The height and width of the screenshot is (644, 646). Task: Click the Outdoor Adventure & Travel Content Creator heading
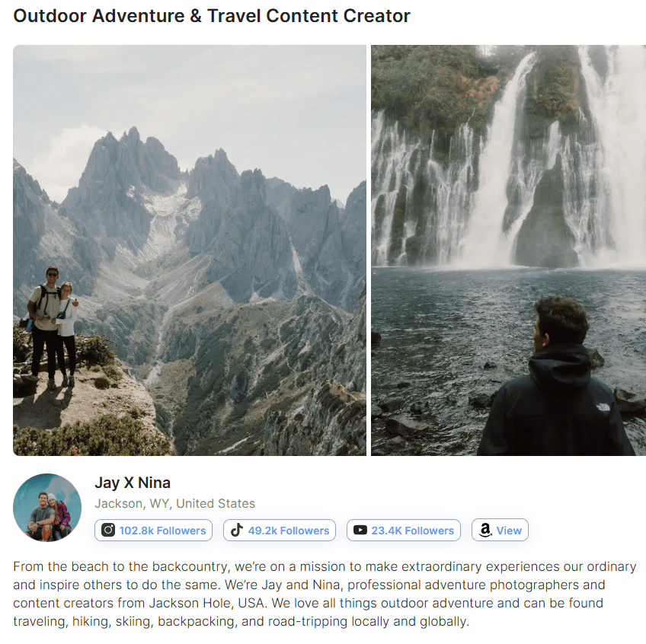point(212,16)
